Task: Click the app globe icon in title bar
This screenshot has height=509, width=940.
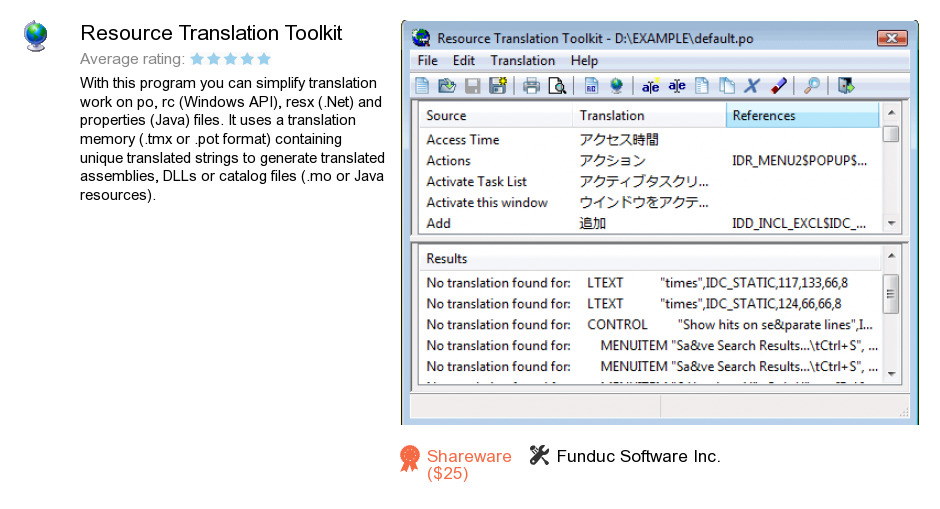Action: (x=421, y=38)
